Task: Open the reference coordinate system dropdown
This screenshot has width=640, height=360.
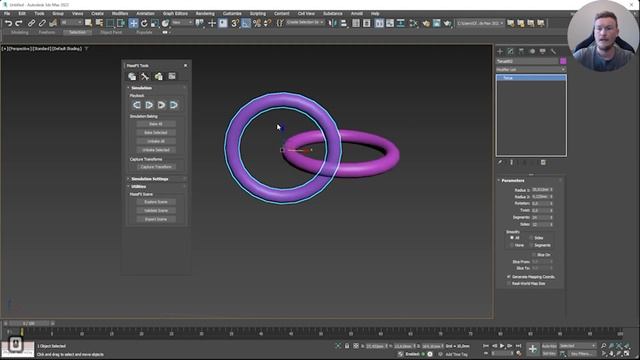Action: (x=182, y=23)
